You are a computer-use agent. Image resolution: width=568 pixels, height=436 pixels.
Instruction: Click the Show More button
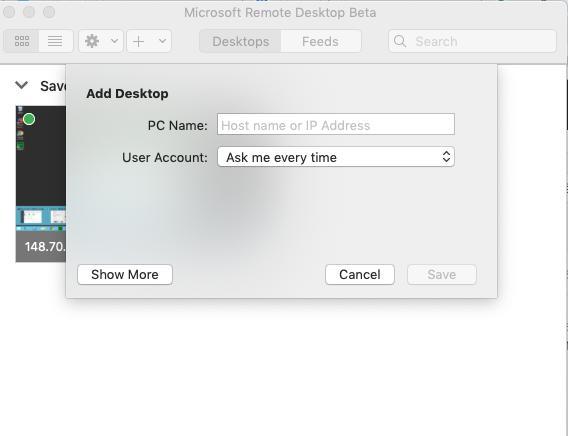tap(125, 274)
